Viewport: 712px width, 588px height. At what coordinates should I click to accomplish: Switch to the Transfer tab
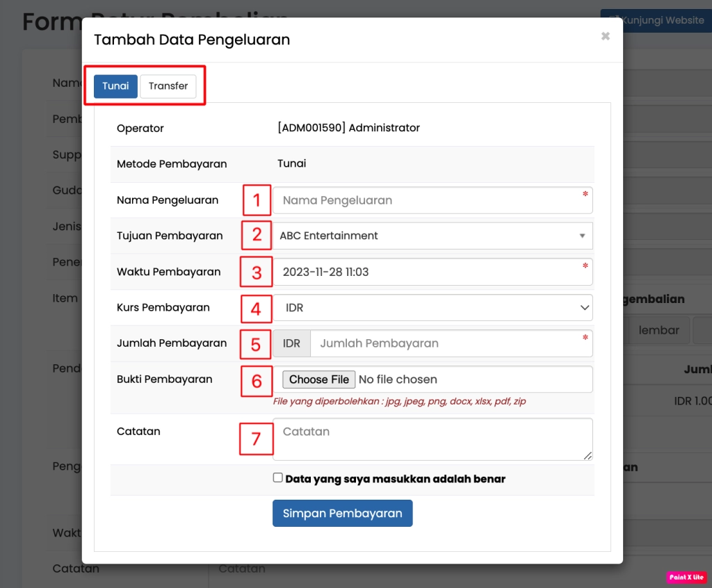[168, 86]
